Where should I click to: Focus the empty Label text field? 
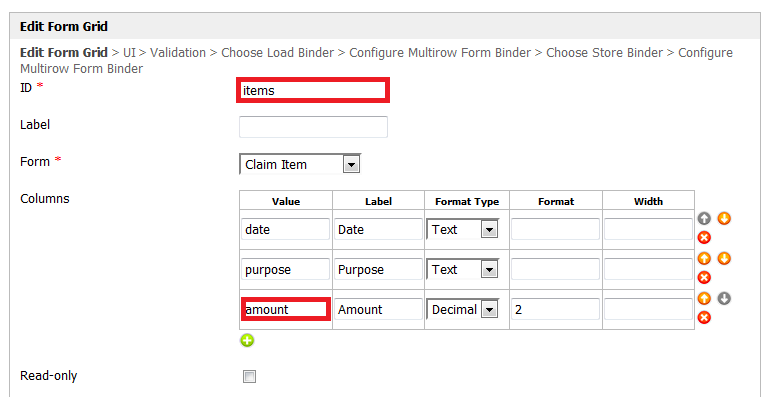[313, 127]
